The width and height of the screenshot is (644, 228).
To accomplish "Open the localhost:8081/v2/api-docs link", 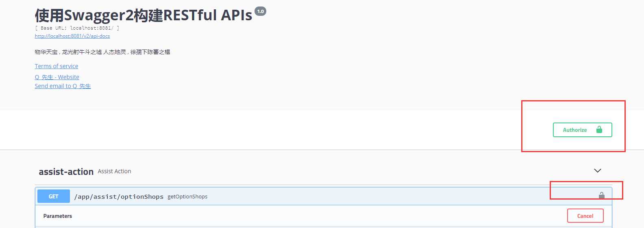I will (72, 36).
